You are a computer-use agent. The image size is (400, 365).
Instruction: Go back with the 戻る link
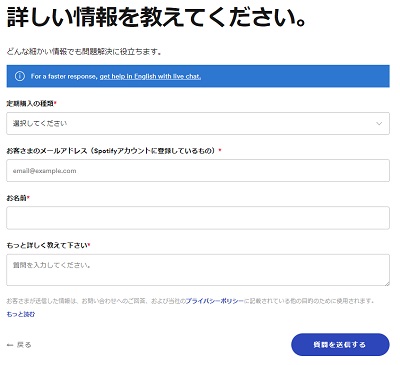[x=19, y=345]
